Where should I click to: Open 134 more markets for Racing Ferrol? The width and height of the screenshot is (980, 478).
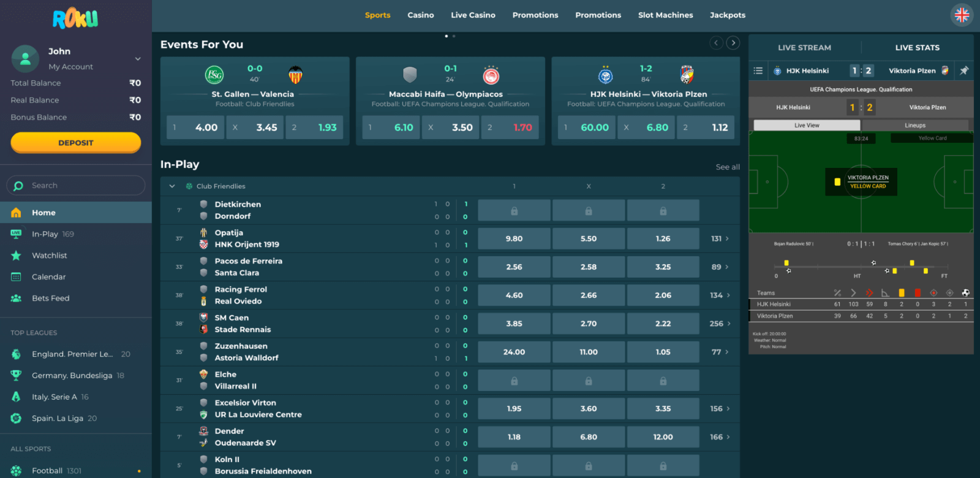pyautogui.click(x=720, y=295)
